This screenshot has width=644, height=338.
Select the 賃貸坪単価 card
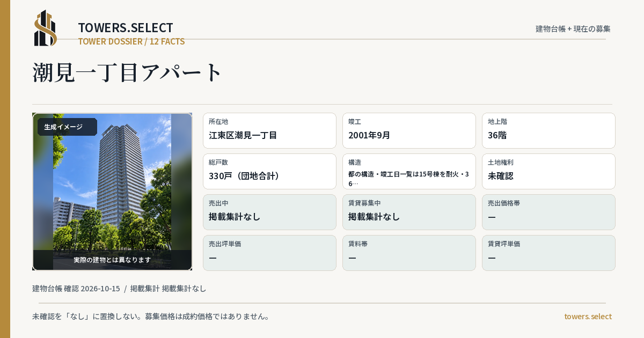pos(548,253)
